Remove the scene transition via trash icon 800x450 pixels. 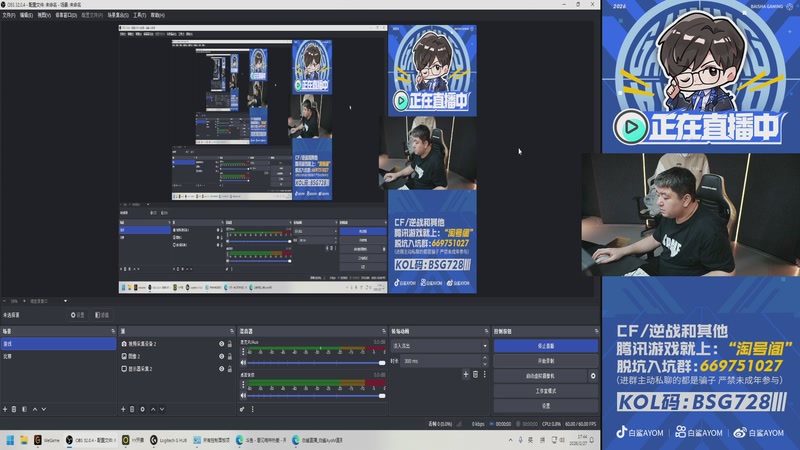[x=476, y=374]
